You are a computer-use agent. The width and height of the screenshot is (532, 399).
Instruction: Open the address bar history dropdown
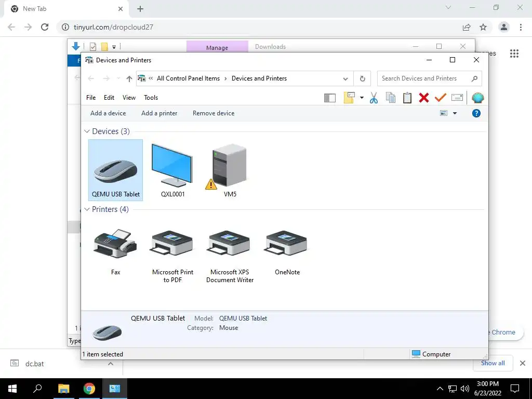[x=345, y=79]
